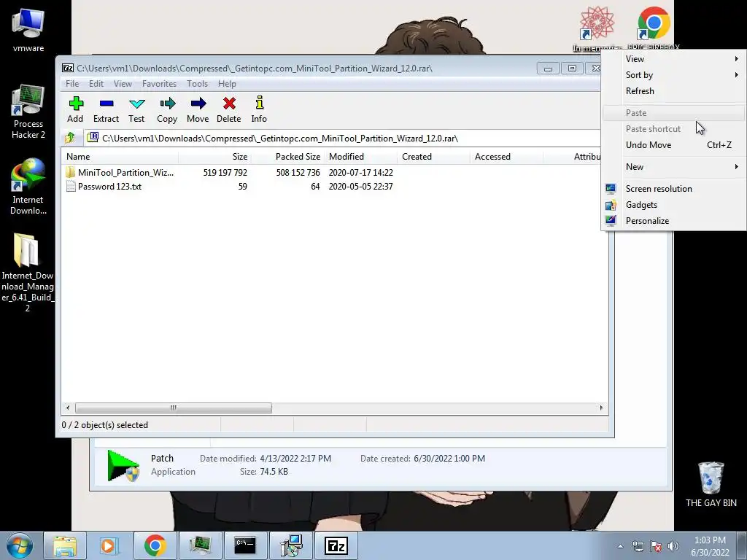Sort by Created column header
The image size is (747, 560).
click(433, 157)
